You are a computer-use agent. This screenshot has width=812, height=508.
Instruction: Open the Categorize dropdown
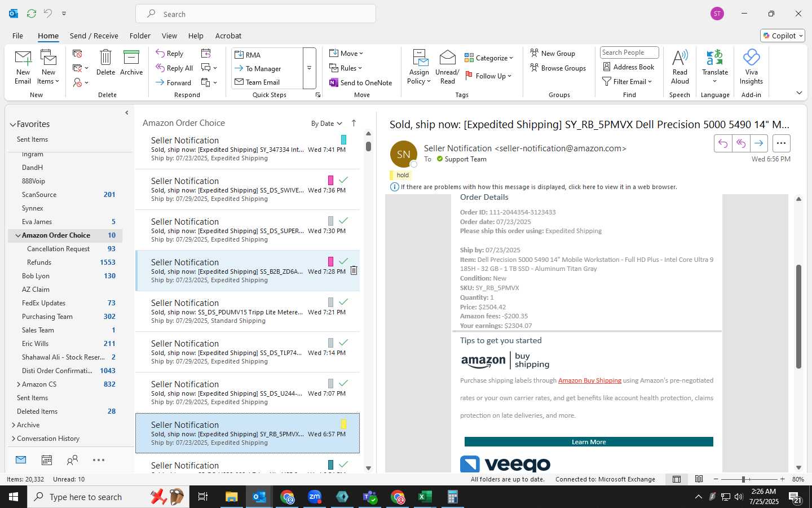tap(489, 58)
